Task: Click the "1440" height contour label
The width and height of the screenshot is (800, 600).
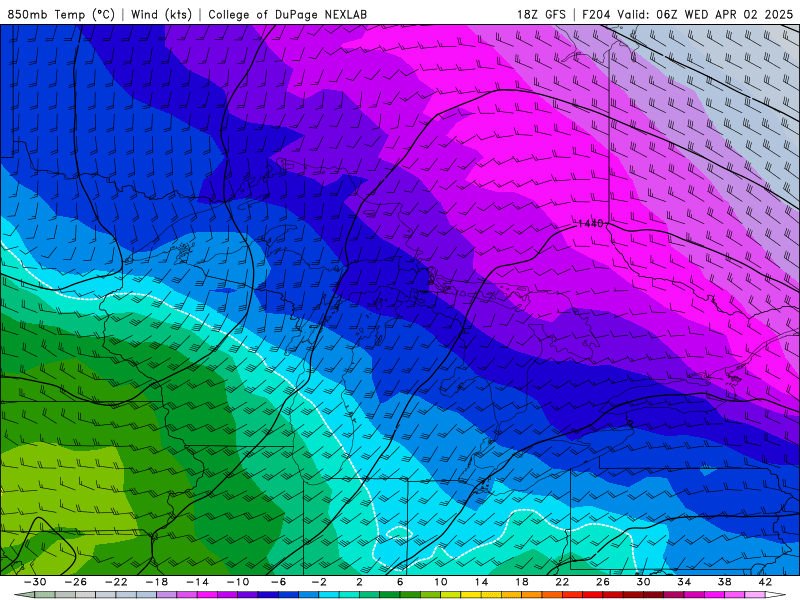Action: [590, 223]
